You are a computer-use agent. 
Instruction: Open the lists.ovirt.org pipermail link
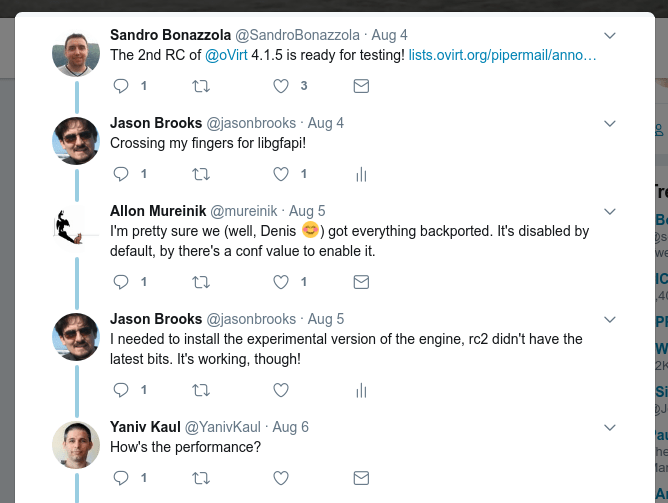coord(503,54)
